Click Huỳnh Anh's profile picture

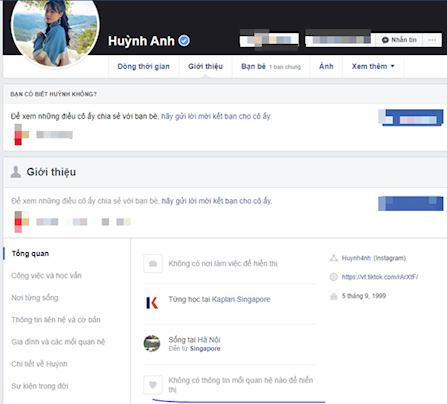(x=55, y=33)
